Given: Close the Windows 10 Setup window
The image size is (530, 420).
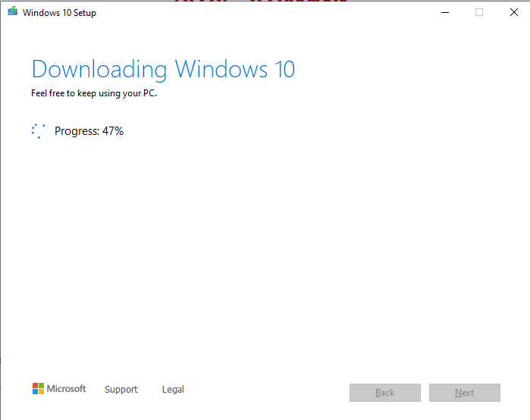Looking at the screenshot, I should 514,12.
